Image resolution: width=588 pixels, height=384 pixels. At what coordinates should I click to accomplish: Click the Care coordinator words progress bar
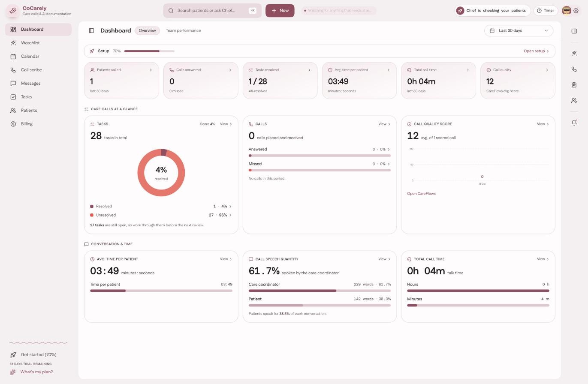[x=320, y=291]
